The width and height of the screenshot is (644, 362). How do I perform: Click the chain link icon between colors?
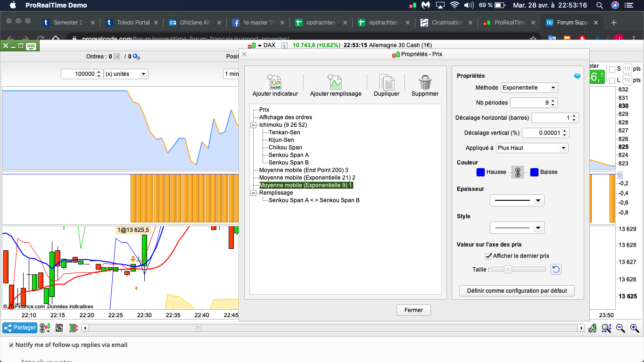tap(518, 173)
